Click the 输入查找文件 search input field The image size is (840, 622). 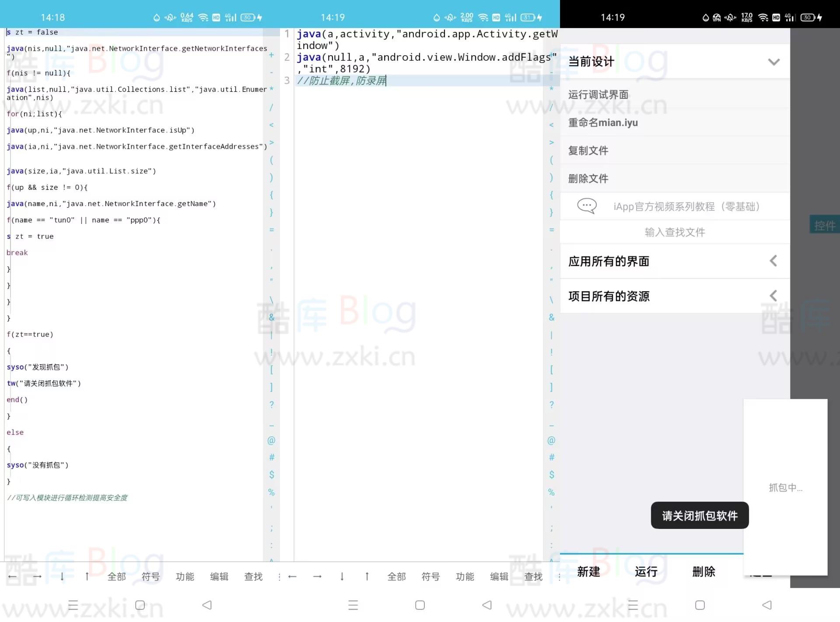tap(674, 232)
